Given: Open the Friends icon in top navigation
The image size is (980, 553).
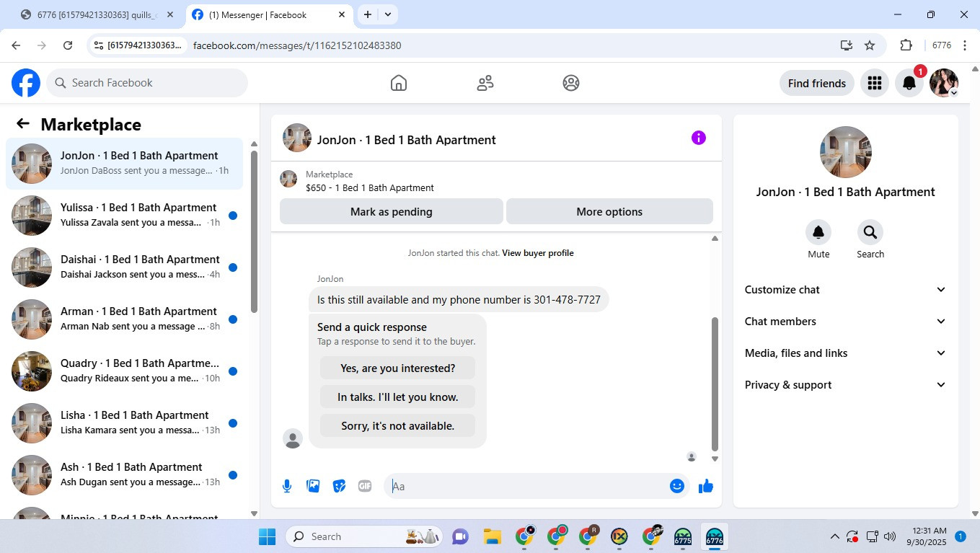Looking at the screenshot, I should click(485, 83).
